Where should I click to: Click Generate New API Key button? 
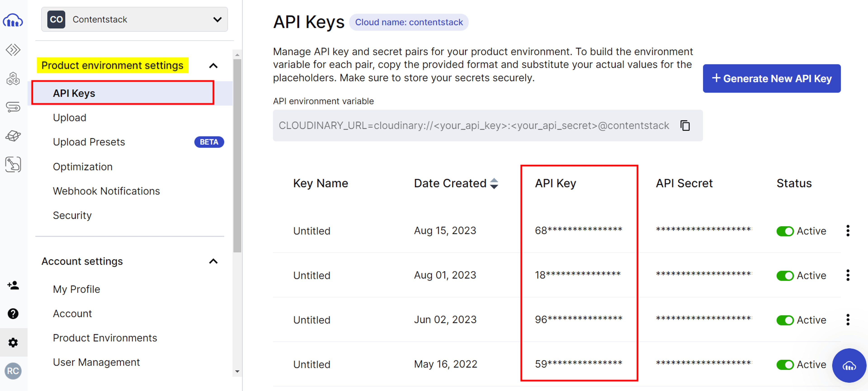click(772, 78)
